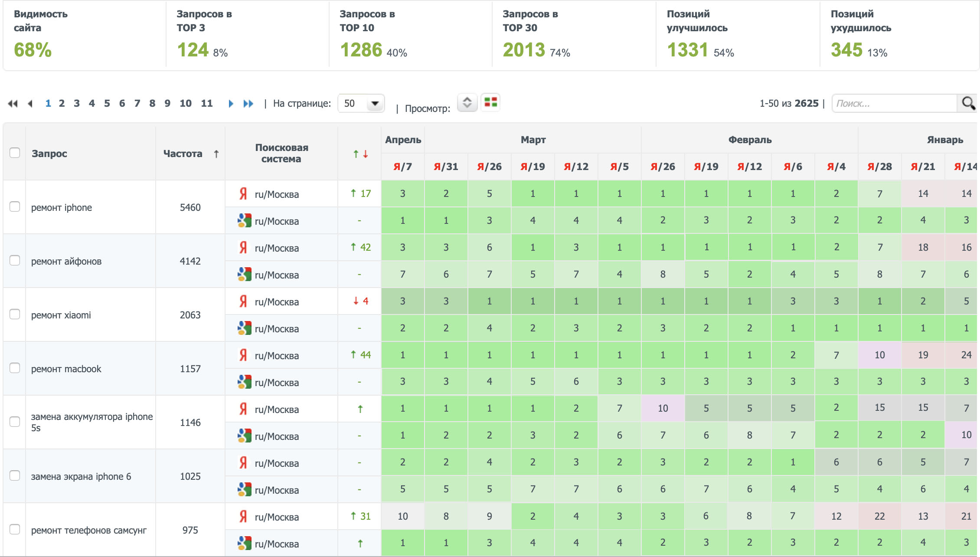Image resolution: width=980 pixels, height=557 pixels.
Task: Click the search magnifier icon
Action: click(968, 103)
